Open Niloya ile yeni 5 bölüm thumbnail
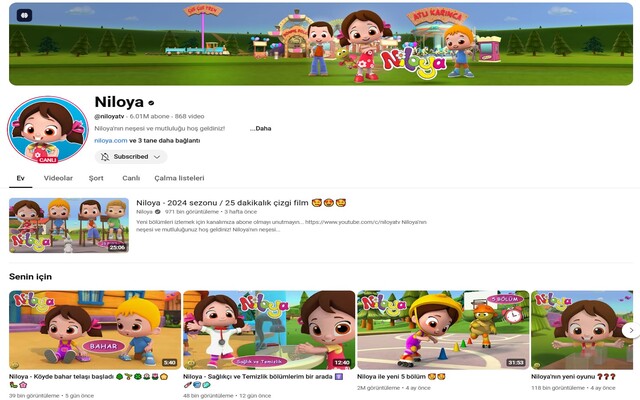 [x=443, y=330]
